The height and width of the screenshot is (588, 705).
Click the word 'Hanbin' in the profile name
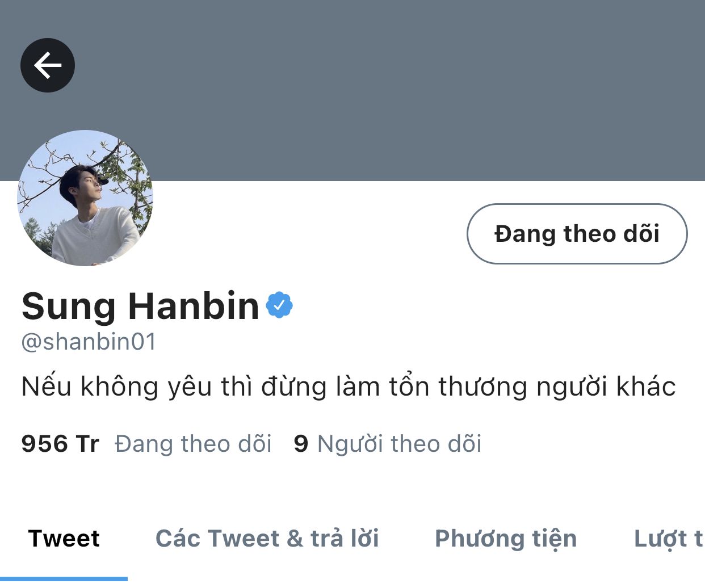click(194, 306)
